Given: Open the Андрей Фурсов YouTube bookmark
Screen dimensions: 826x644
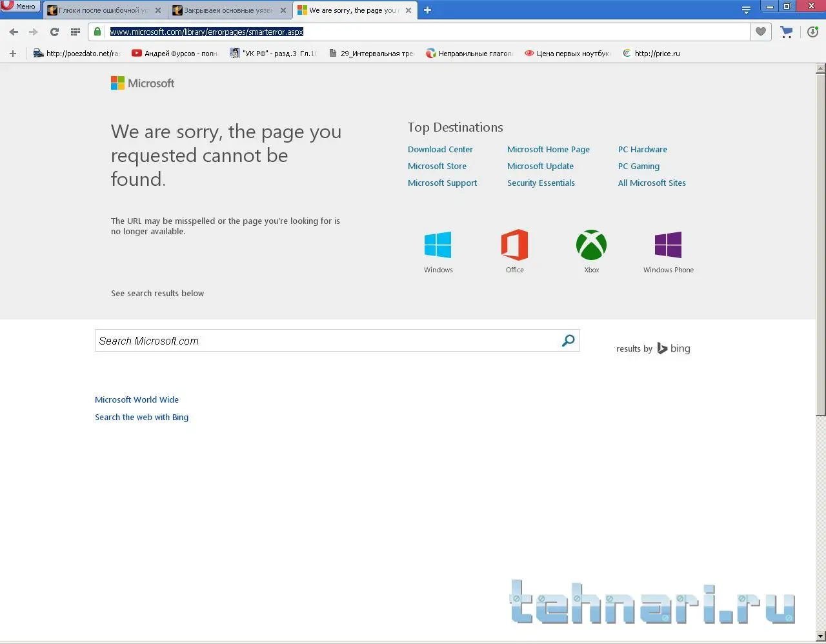Looking at the screenshot, I should (175, 54).
